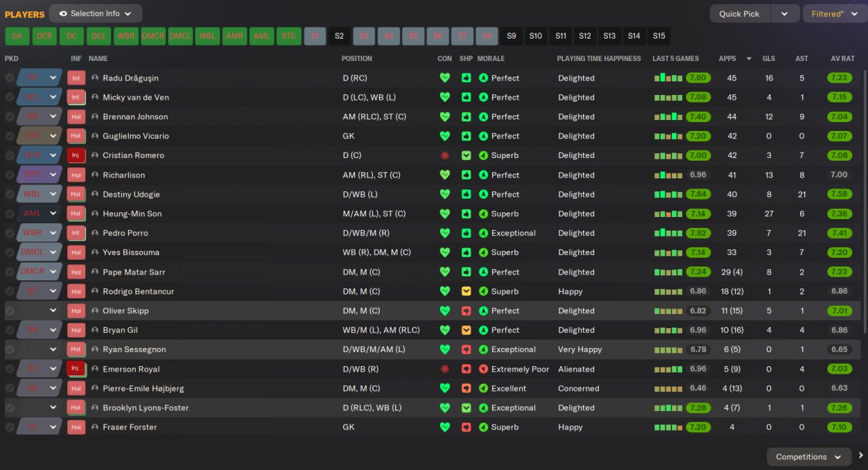Screen dimensions: 868x470
Task: Select the STC position button
Action: pyautogui.click(x=288, y=36)
